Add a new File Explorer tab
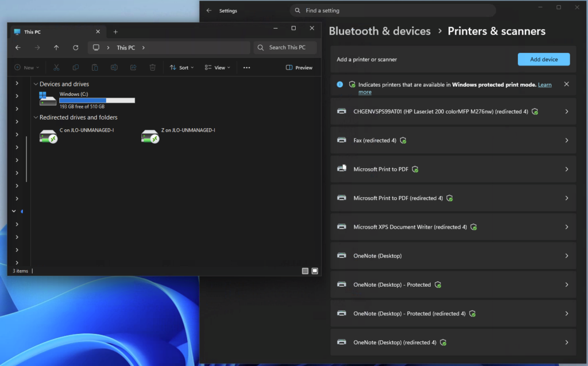This screenshot has width=588, height=366. click(115, 32)
